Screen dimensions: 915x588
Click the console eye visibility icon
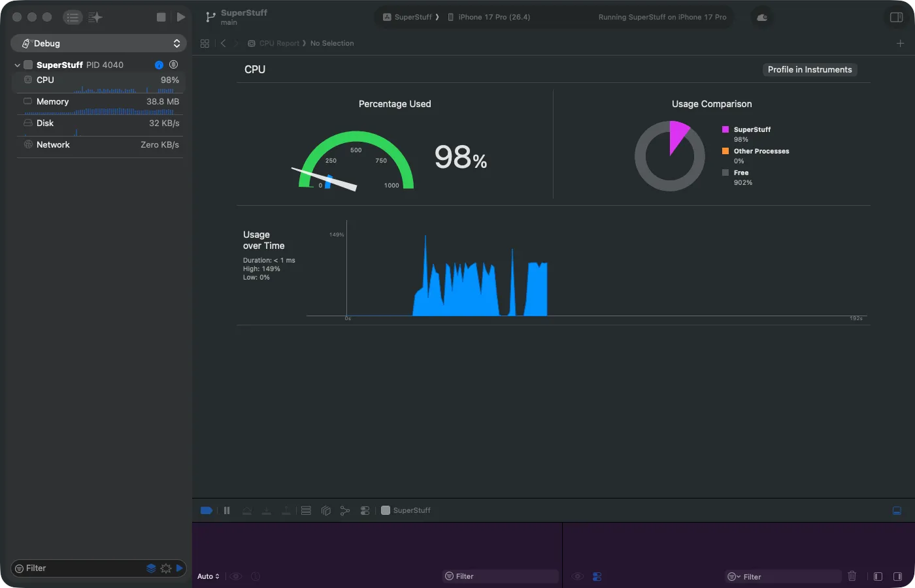pos(578,577)
